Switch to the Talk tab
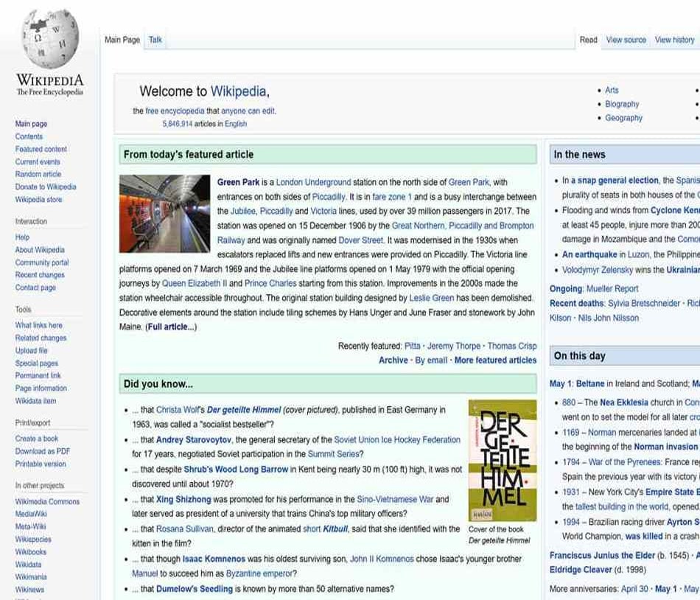 155,40
